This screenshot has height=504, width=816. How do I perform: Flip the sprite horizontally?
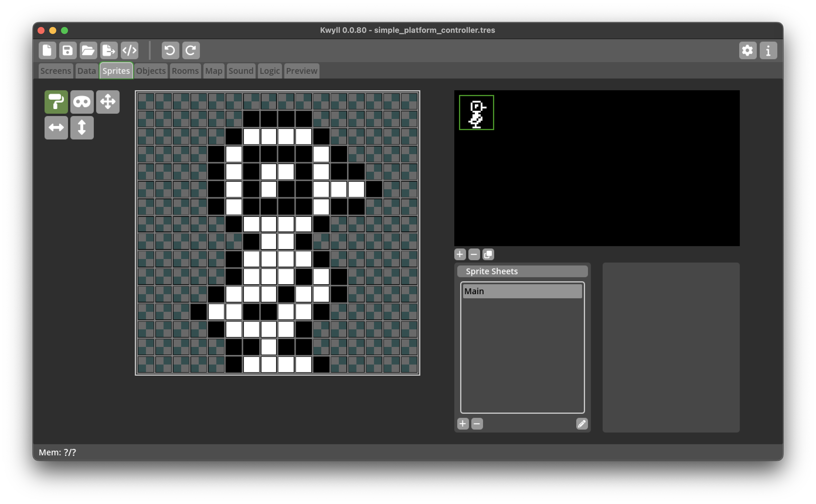click(x=56, y=127)
